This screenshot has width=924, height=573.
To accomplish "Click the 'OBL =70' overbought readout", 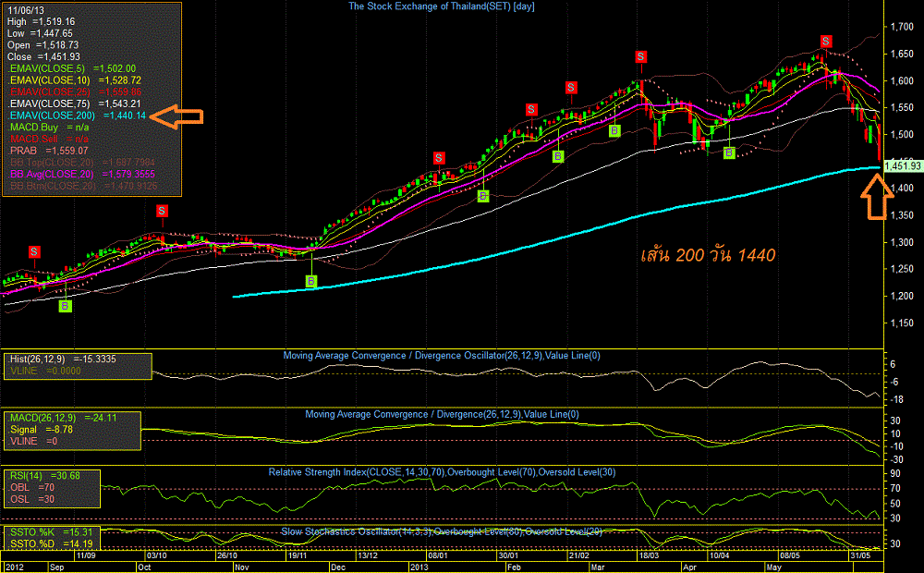I will click(x=32, y=488).
